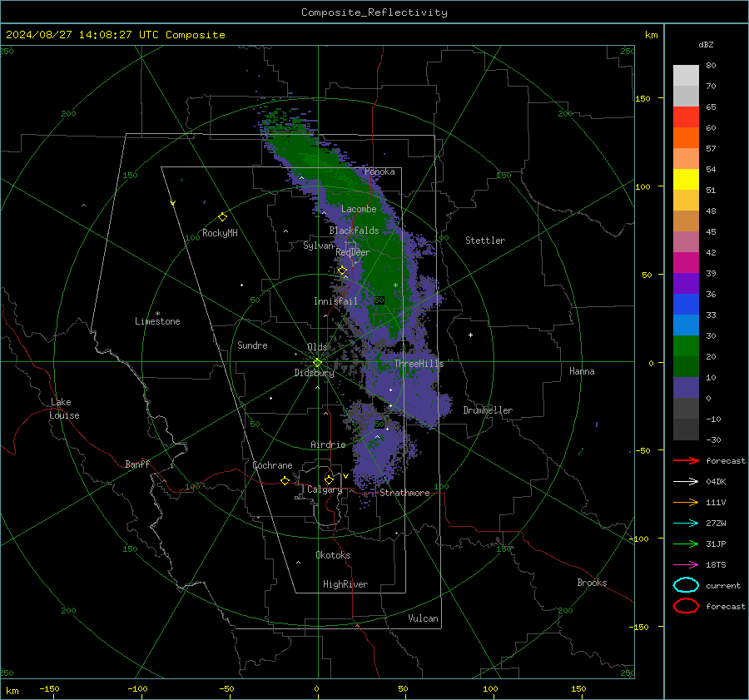Click the ThreeHills city label
Viewport: 749px width, 700px height.
point(419,364)
